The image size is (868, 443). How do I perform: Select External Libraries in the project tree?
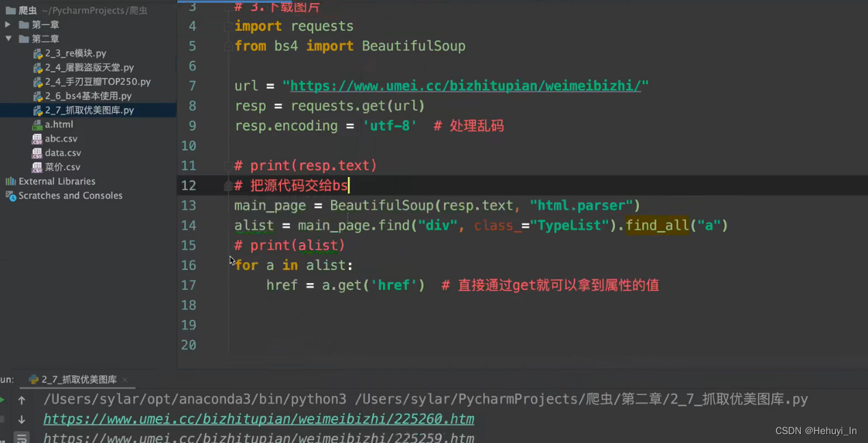57,181
